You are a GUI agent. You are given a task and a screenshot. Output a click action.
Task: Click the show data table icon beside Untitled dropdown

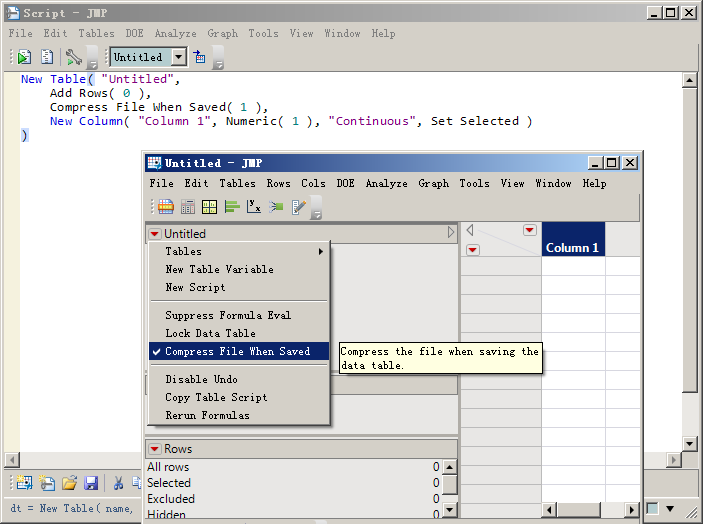point(200,57)
